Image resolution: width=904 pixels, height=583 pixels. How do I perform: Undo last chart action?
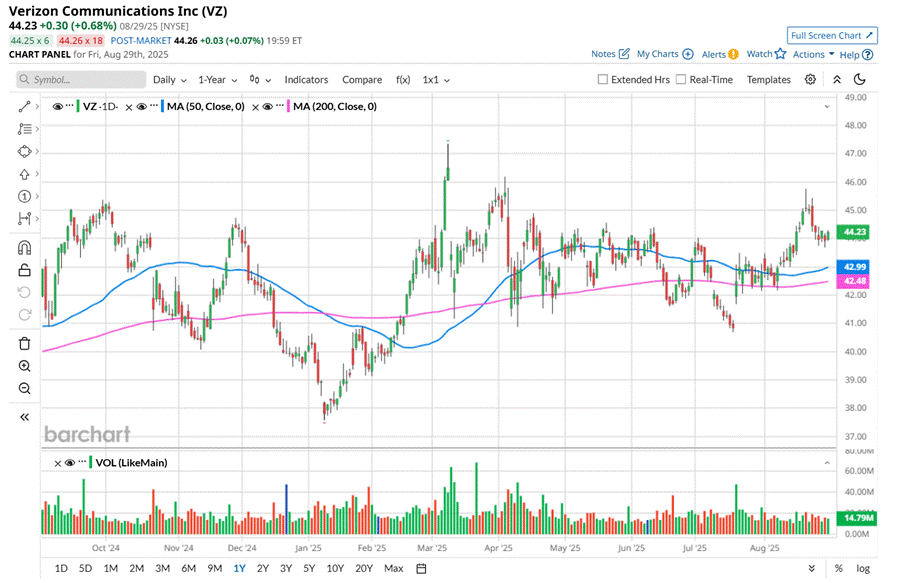(x=24, y=292)
